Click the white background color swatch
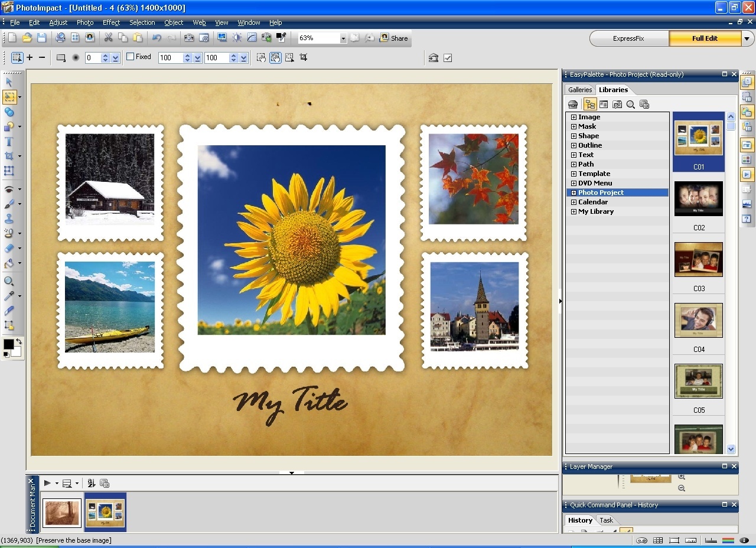Screen dimensions: 756x548 pyautogui.click(x=17, y=352)
